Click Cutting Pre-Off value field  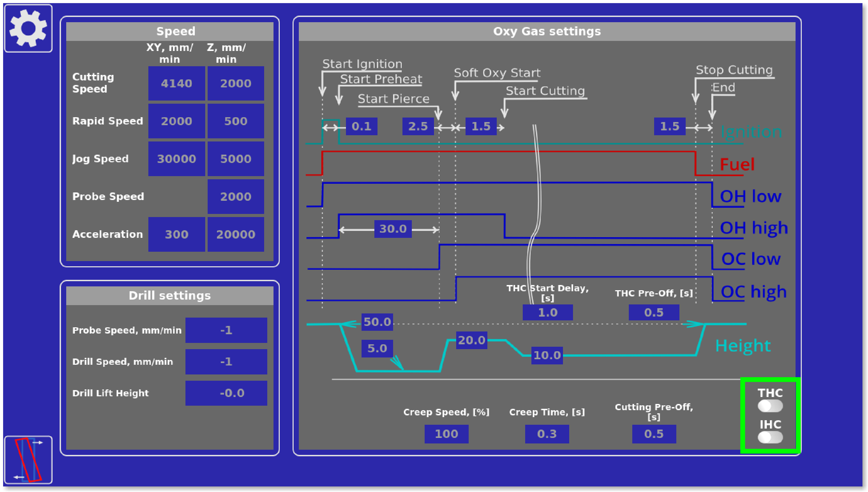click(x=654, y=434)
